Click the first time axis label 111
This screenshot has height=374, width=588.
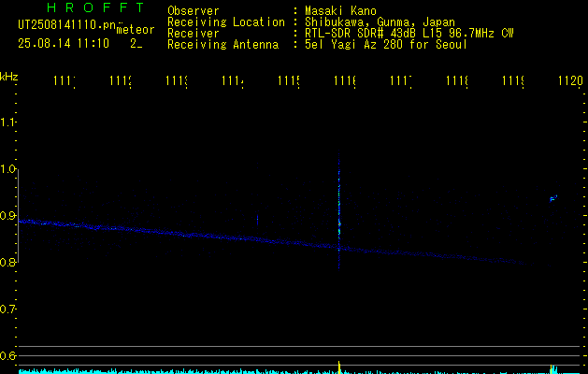pos(65,80)
